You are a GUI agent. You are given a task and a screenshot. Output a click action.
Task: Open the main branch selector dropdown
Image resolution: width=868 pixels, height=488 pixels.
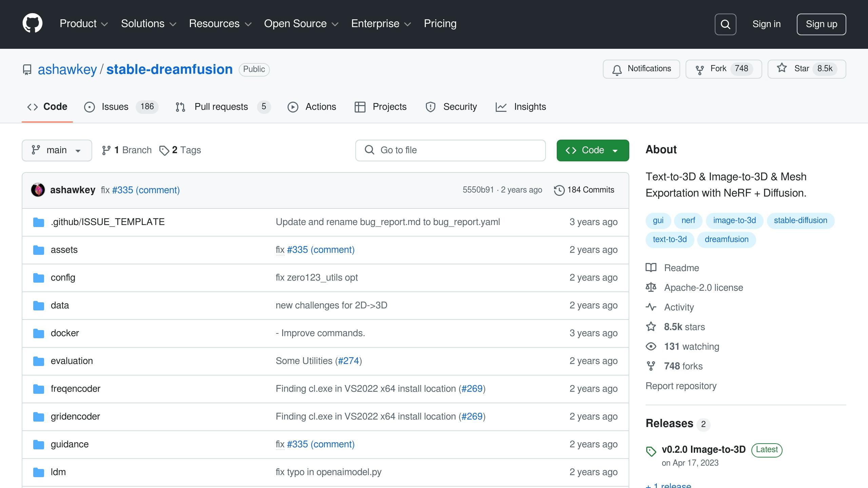coord(57,150)
